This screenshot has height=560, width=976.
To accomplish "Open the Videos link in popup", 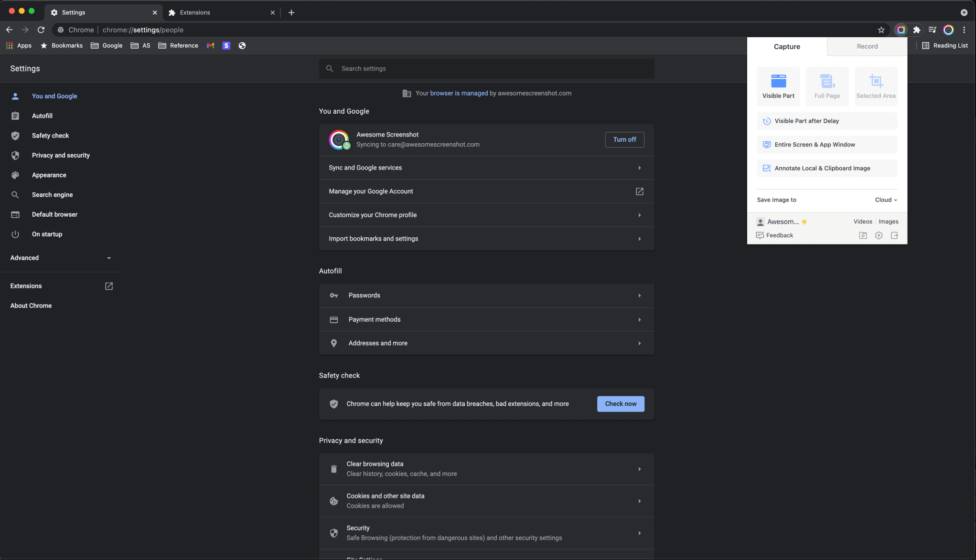I will (x=863, y=222).
